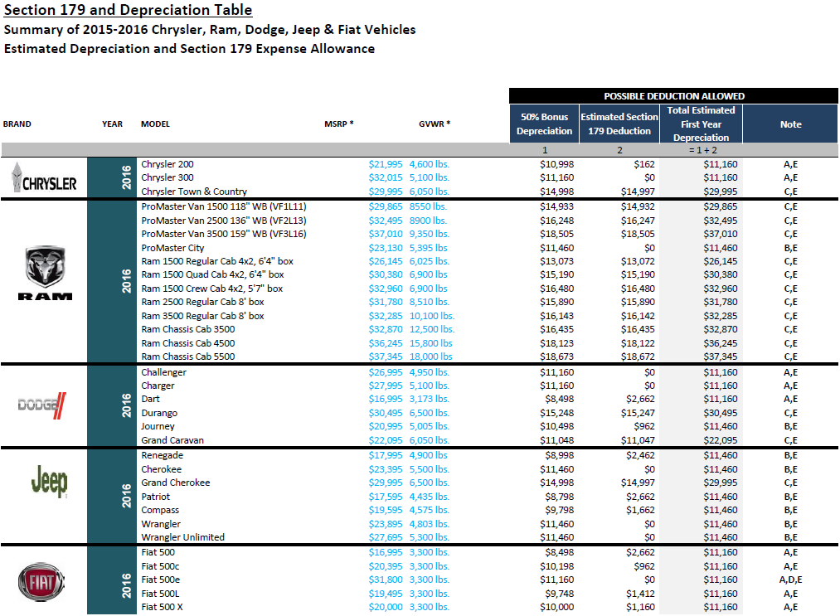Viewport: 840px width, 616px height.
Task: Select the 'Charger' model cell
Action: pyautogui.click(x=158, y=386)
